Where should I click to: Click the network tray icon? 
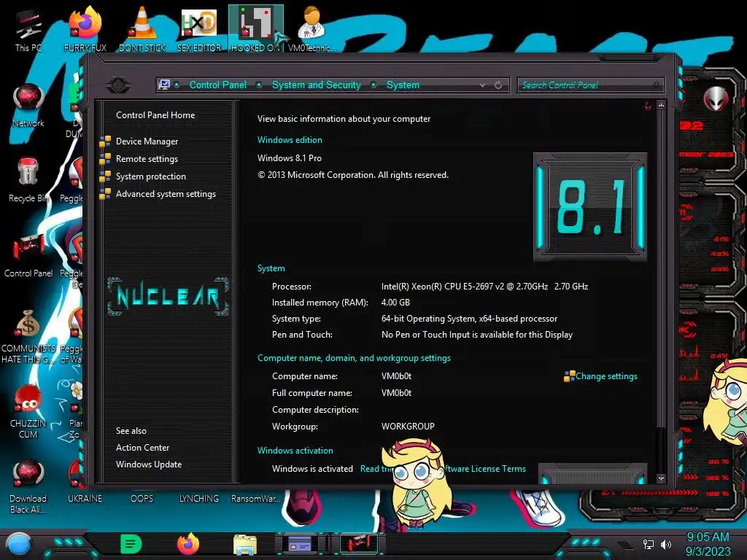tap(649, 544)
